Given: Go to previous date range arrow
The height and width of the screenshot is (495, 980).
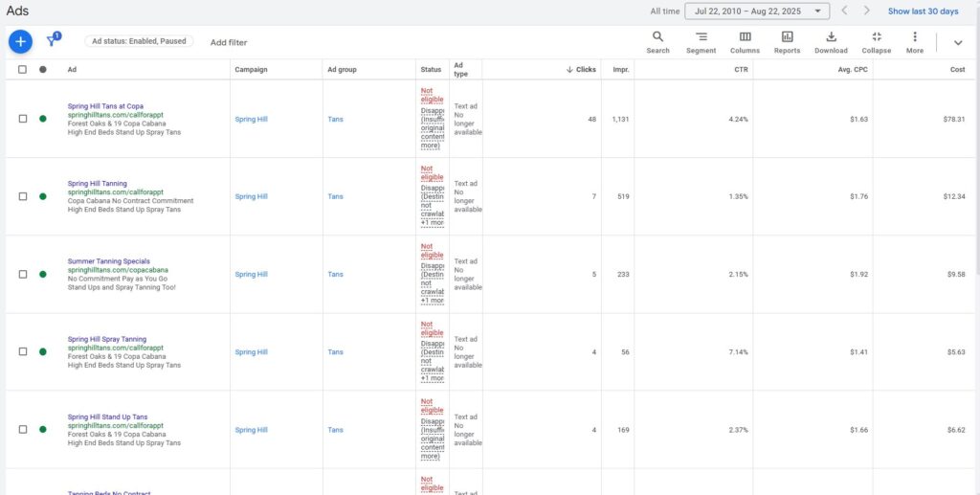Looking at the screenshot, I should (x=844, y=11).
